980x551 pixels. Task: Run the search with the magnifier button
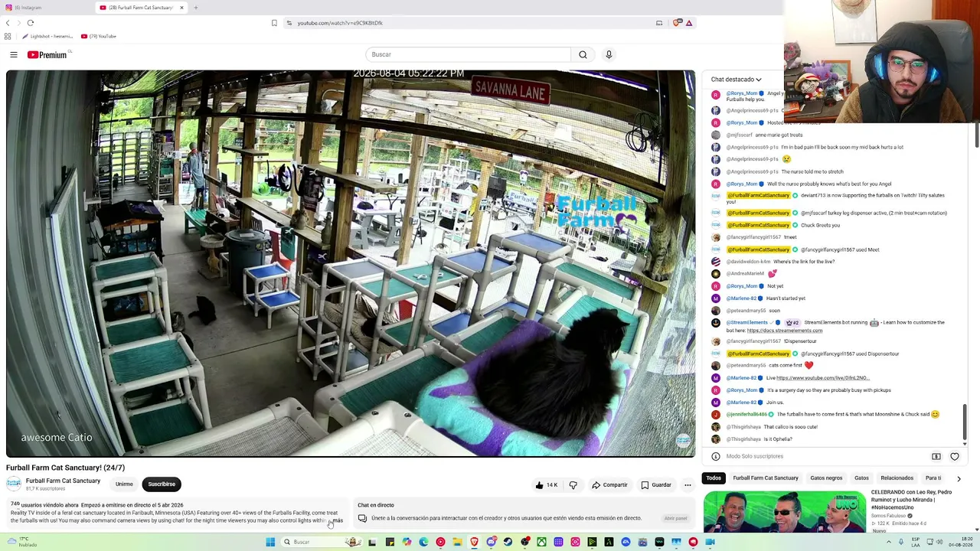[583, 54]
